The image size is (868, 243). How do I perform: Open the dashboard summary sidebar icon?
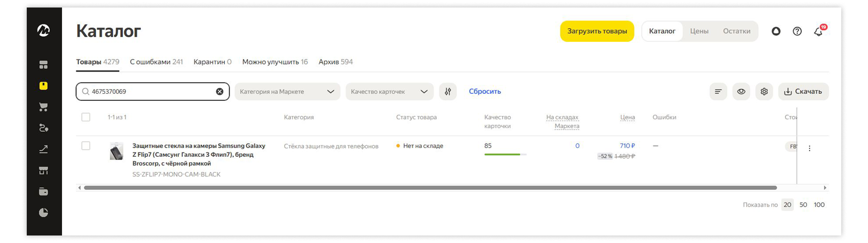tap(44, 65)
